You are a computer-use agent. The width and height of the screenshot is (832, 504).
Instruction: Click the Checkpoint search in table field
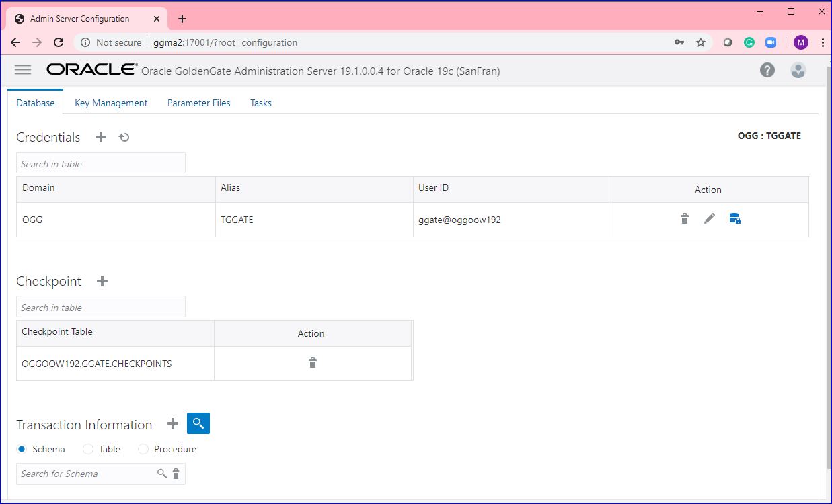coord(101,307)
